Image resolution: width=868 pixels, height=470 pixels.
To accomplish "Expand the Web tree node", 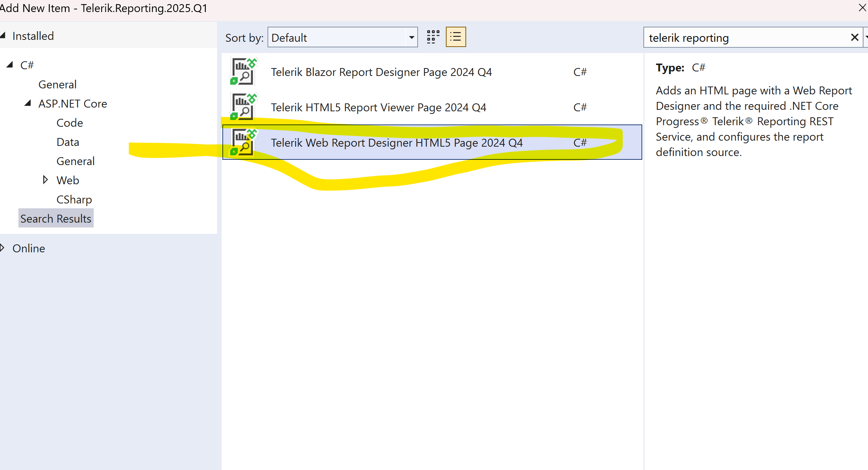I will 45,180.
